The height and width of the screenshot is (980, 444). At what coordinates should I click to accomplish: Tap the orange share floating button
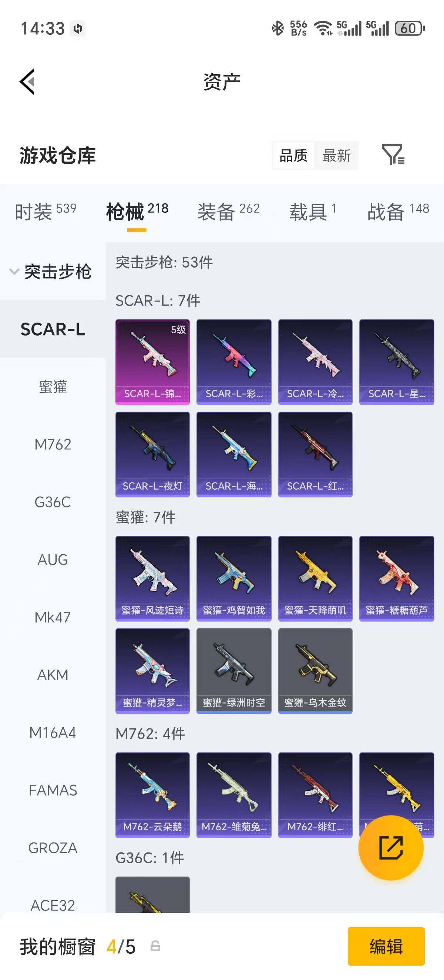pos(391,848)
